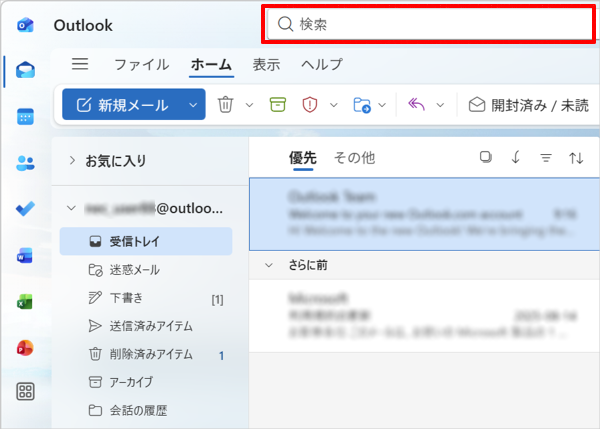The width and height of the screenshot is (600, 429).
Task: Select the 受信トレイ folder
Action: 146,241
